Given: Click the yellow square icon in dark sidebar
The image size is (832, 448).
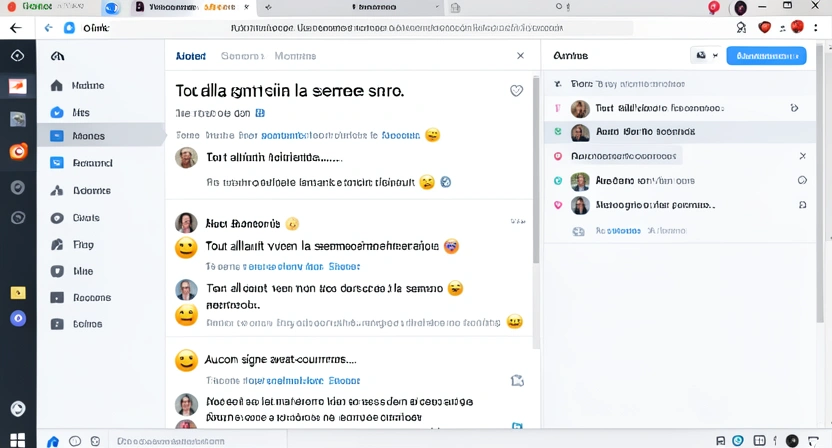Looking at the screenshot, I should click(18, 292).
